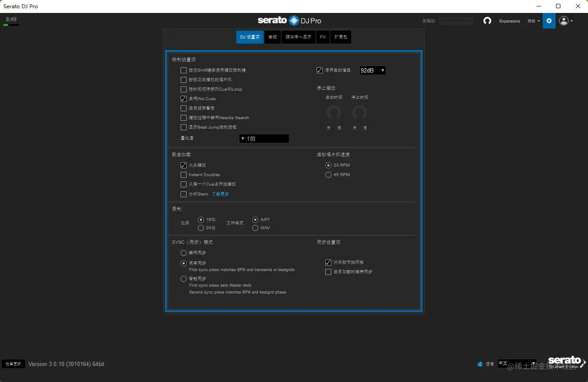Enable 封锁正在播放的唱片机 checkbox
Viewport: 588px width, 382px height.
pyautogui.click(x=184, y=80)
